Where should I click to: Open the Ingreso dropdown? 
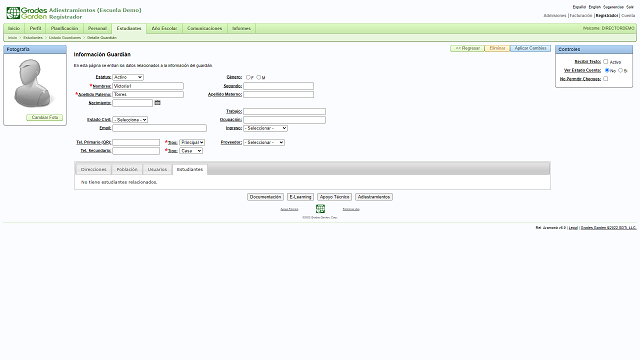[x=265, y=128]
